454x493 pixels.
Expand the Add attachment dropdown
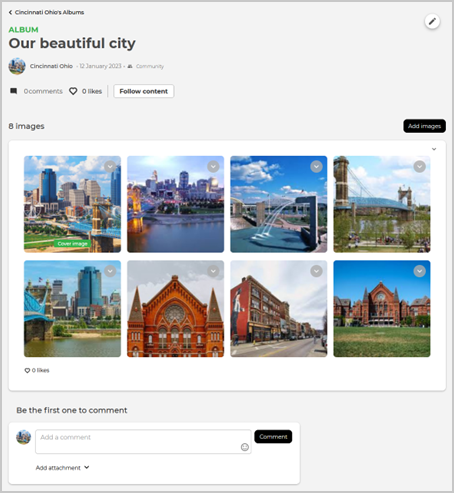coord(62,468)
